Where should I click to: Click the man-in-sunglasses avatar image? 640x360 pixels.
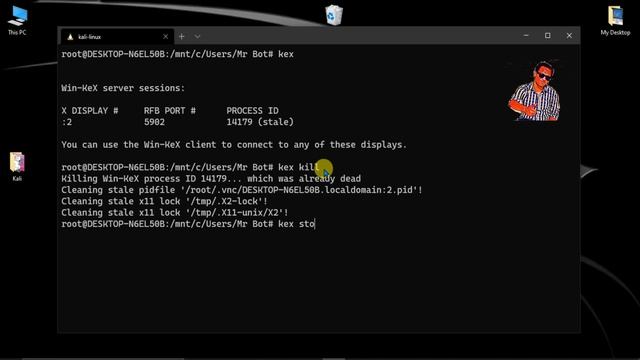coord(535,91)
